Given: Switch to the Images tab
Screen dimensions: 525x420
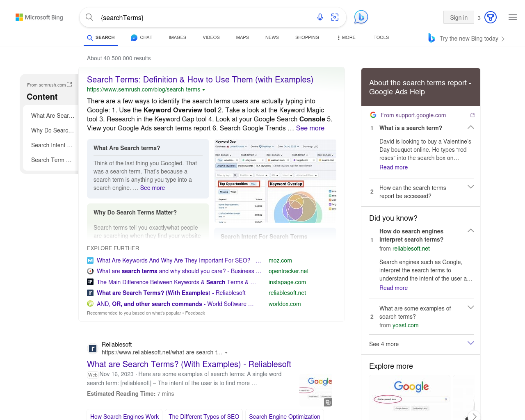Looking at the screenshot, I should 177,37.
